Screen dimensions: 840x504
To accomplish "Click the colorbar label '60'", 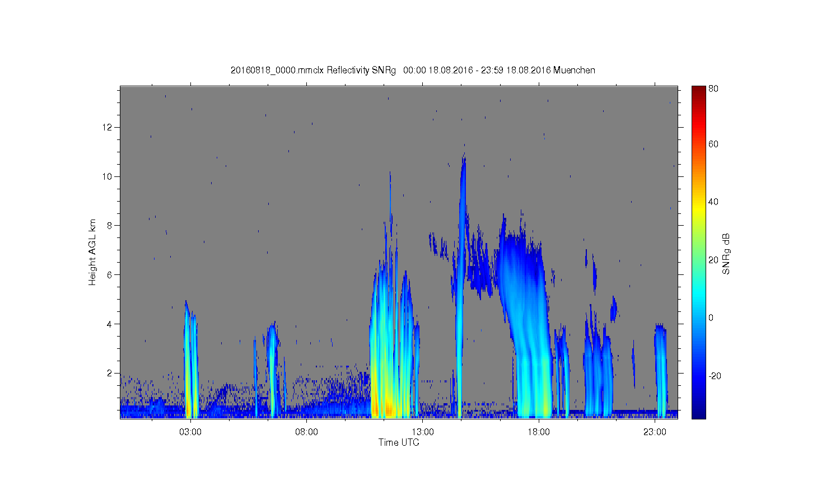I will (x=713, y=144).
